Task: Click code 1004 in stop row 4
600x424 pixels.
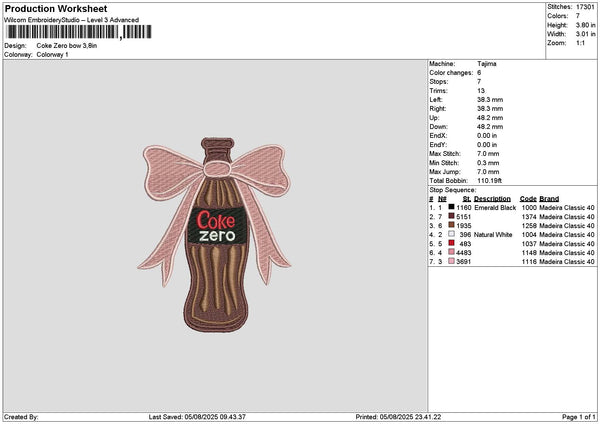Action: pos(529,235)
